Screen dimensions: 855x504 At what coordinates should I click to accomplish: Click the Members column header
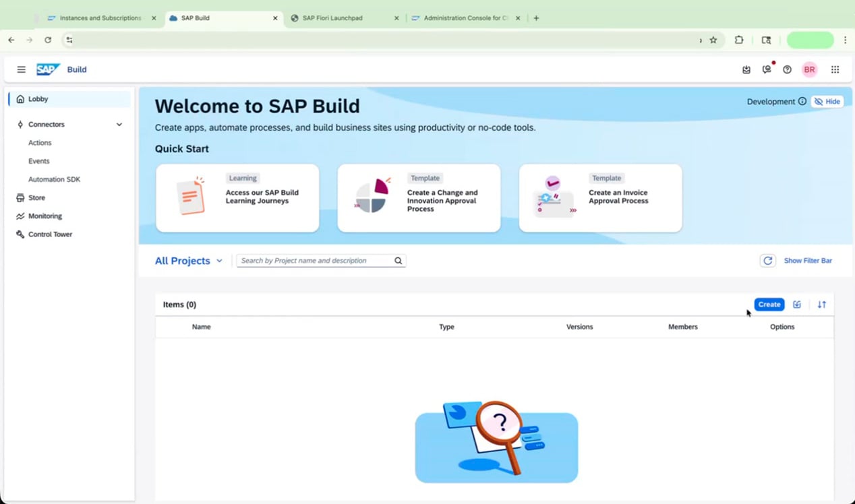click(682, 327)
